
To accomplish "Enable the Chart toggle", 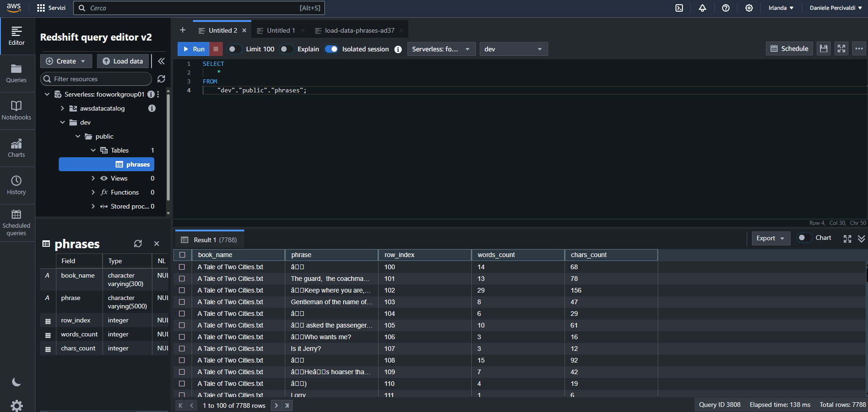I will tap(804, 237).
